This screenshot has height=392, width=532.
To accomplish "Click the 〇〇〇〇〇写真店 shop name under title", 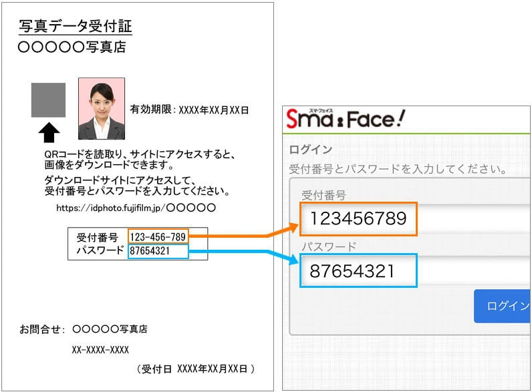I will [x=72, y=47].
